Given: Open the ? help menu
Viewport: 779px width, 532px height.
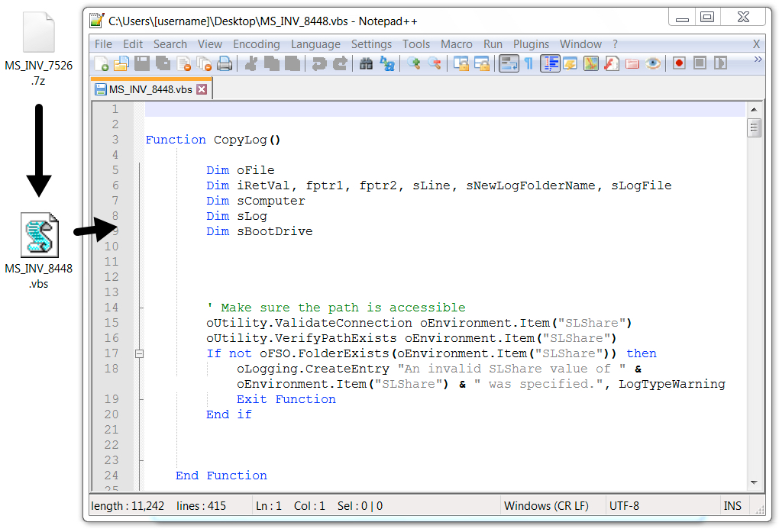Looking at the screenshot, I should pyautogui.click(x=615, y=44).
